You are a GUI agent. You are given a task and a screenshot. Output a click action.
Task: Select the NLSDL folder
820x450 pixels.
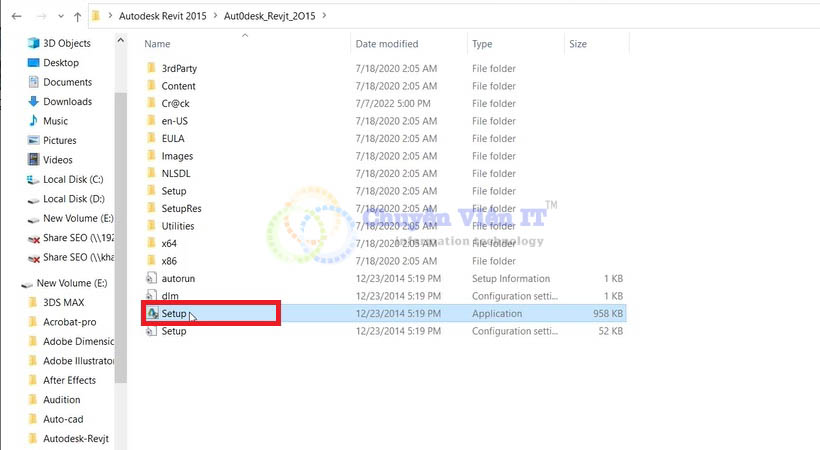coord(176,173)
